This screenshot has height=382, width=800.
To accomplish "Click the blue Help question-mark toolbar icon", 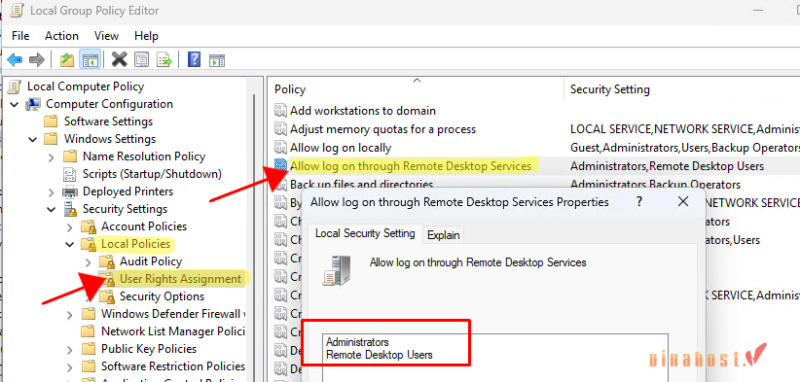I will (194, 60).
